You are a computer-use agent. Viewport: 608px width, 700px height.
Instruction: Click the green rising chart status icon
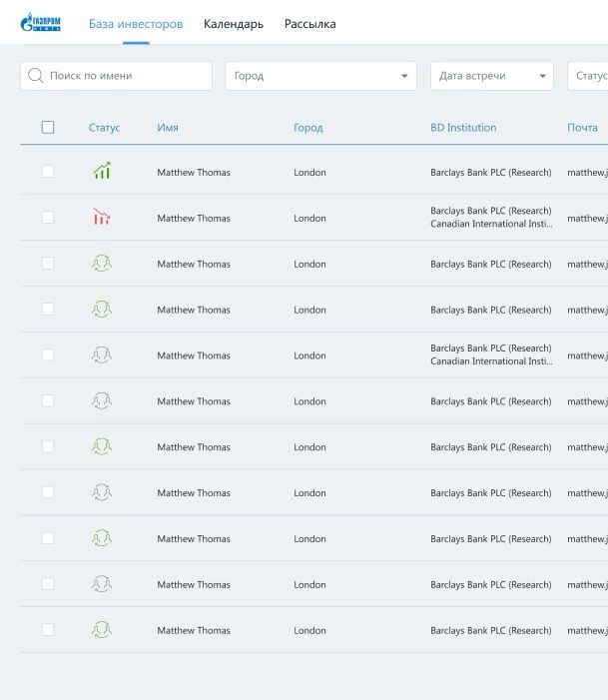point(102,171)
